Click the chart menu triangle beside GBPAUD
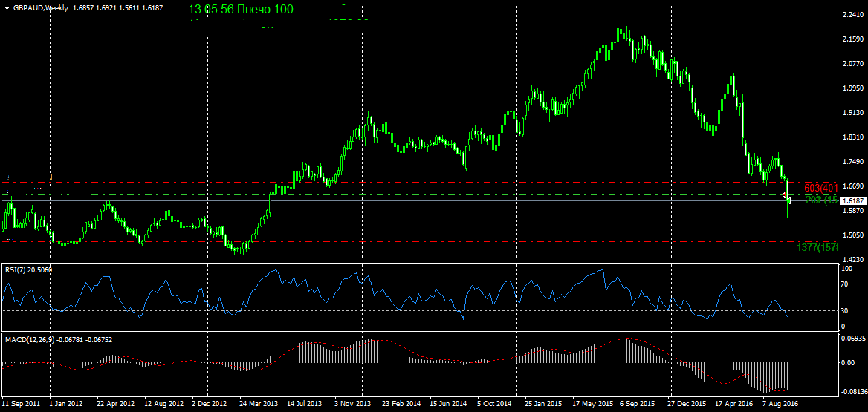Viewport: 868px width, 412px height. coord(6,7)
